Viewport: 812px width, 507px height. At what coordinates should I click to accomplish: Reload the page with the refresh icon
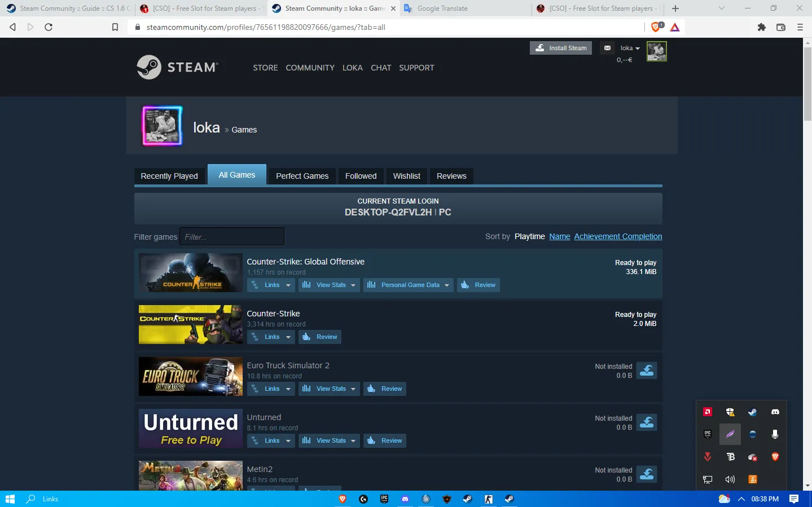49,27
